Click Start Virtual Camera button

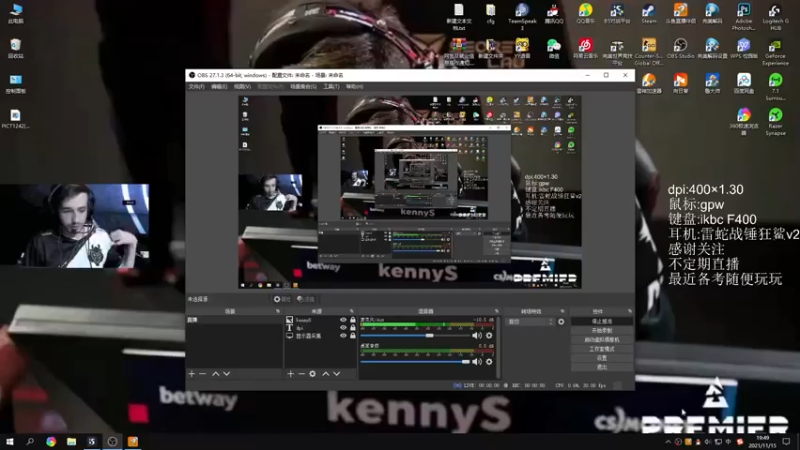click(x=602, y=340)
